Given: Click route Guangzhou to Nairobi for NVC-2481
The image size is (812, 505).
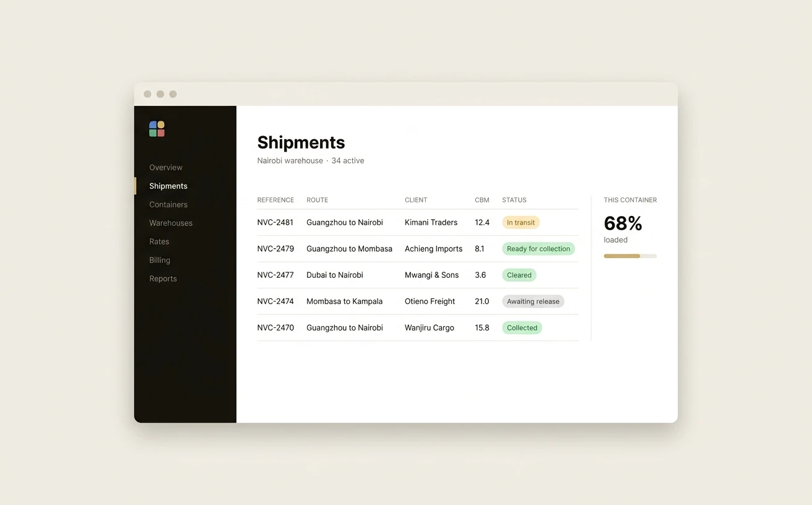Looking at the screenshot, I should [x=344, y=222].
